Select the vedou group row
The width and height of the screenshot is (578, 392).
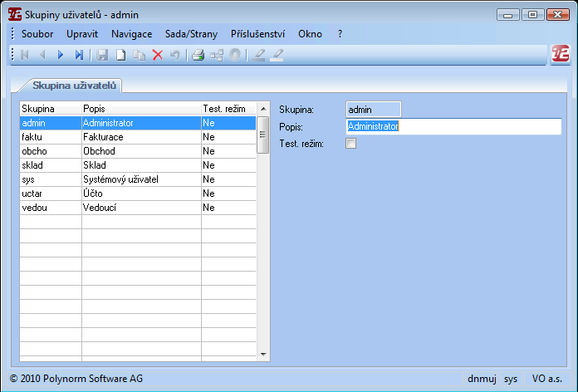click(x=138, y=208)
